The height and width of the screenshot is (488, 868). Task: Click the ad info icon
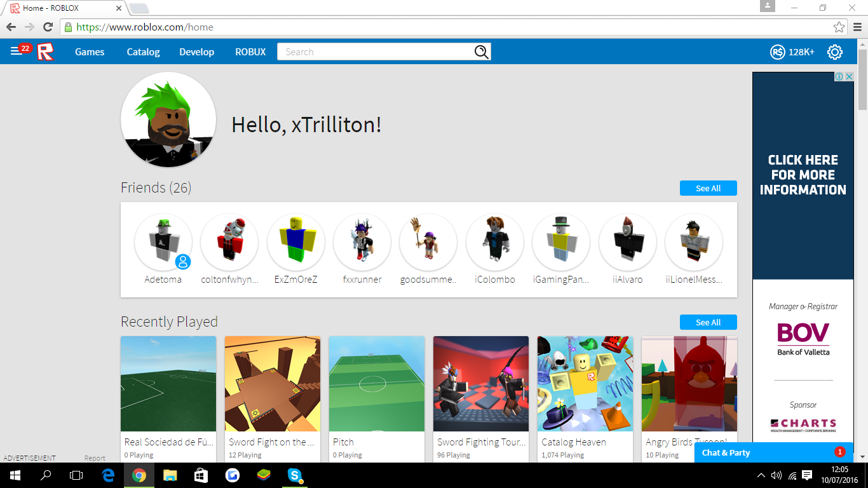click(839, 76)
